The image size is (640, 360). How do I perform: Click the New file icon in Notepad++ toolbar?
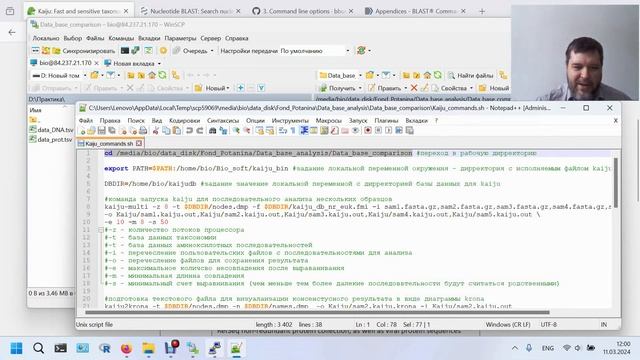click(x=82, y=131)
